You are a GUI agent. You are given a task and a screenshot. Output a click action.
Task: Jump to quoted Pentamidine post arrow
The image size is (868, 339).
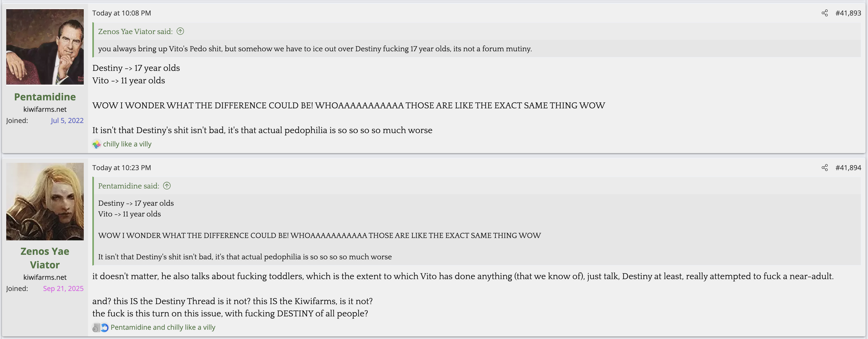(167, 186)
